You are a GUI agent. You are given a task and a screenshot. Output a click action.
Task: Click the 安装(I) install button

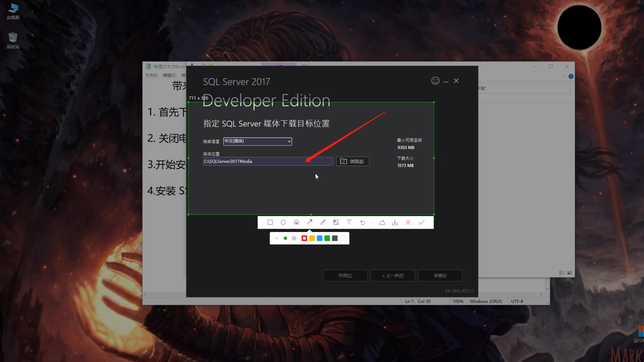pos(440,276)
